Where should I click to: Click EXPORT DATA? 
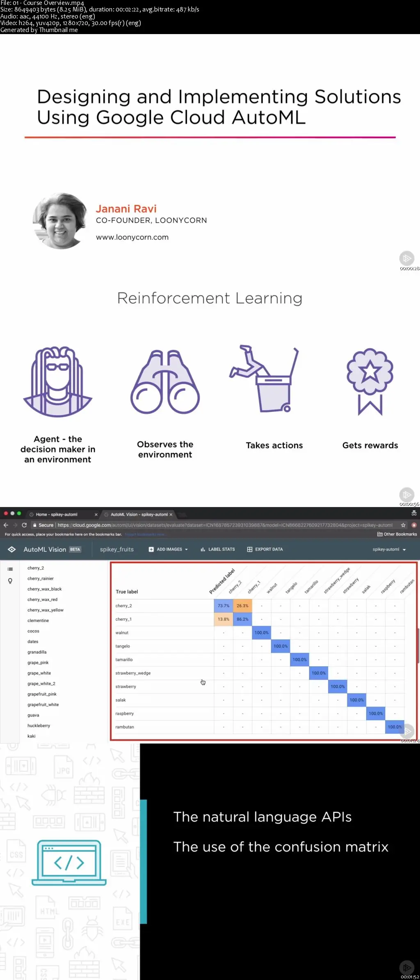pos(265,549)
